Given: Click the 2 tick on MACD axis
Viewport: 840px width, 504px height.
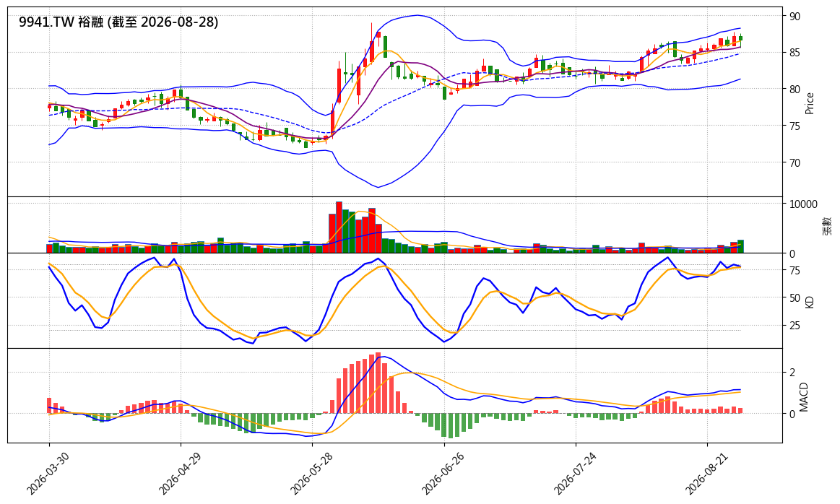Looking at the screenshot, I should point(792,373).
